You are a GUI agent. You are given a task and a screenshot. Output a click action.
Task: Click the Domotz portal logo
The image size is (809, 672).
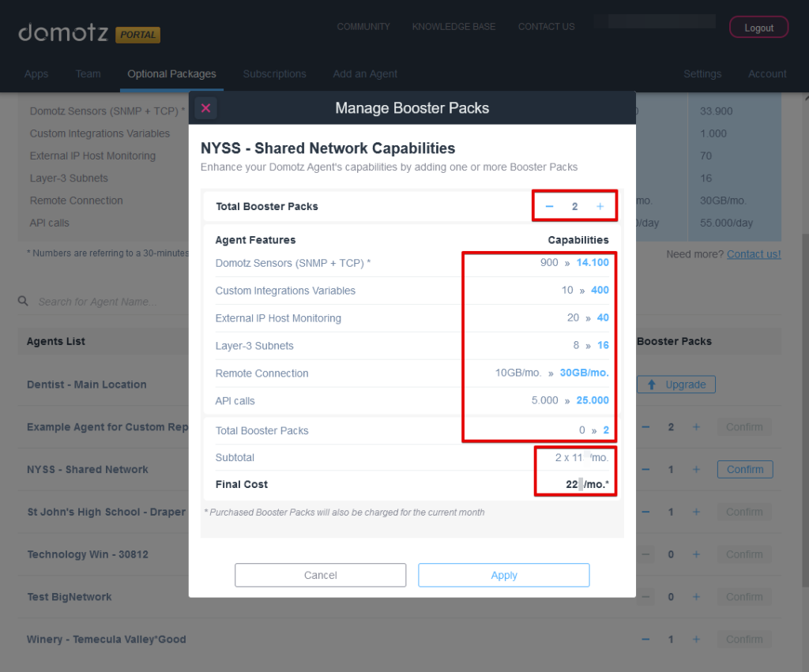(88, 33)
